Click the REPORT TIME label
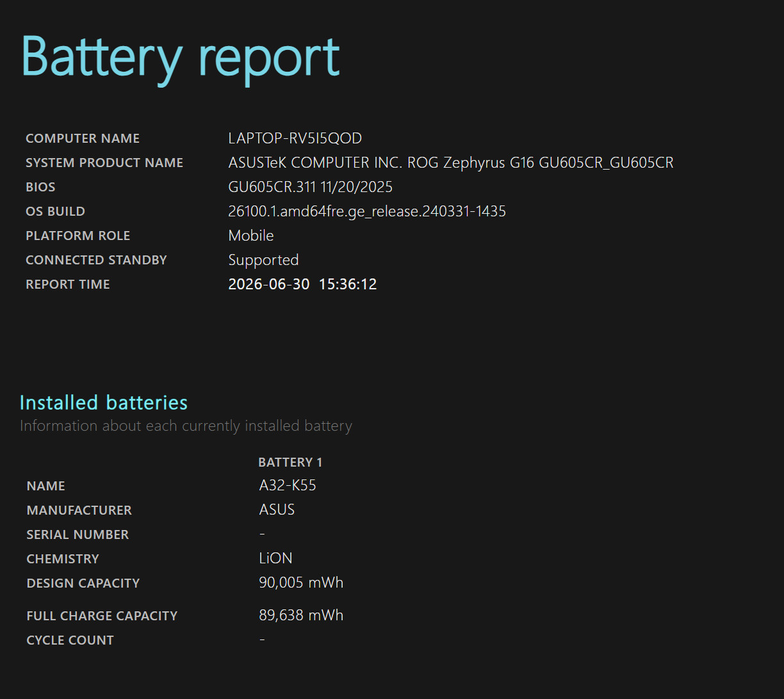Image resolution: width=784 pixels, height=699 pixels. tap(68, 284)
